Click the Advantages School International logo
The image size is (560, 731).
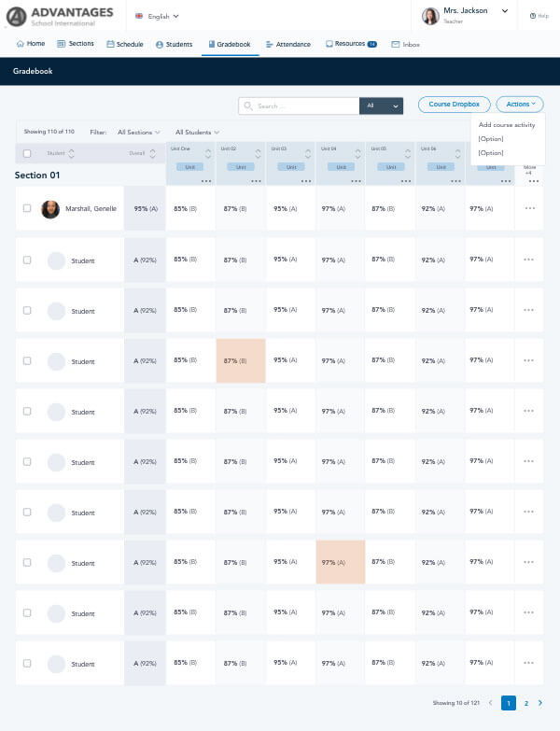[x=60, y=16]
